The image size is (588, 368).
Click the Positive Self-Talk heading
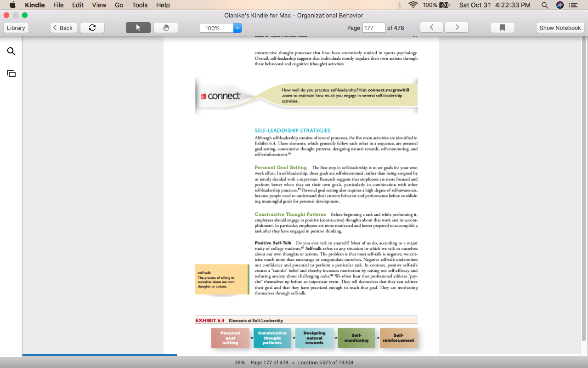[273, 243]
